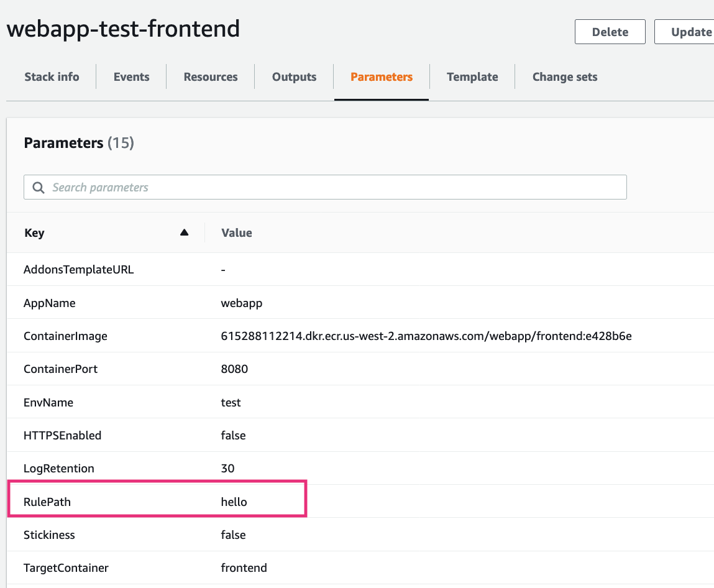This screenshot has width=714, height=588.
Task: Click the webapp-test-frontend stack title
Action: point(123,29)
